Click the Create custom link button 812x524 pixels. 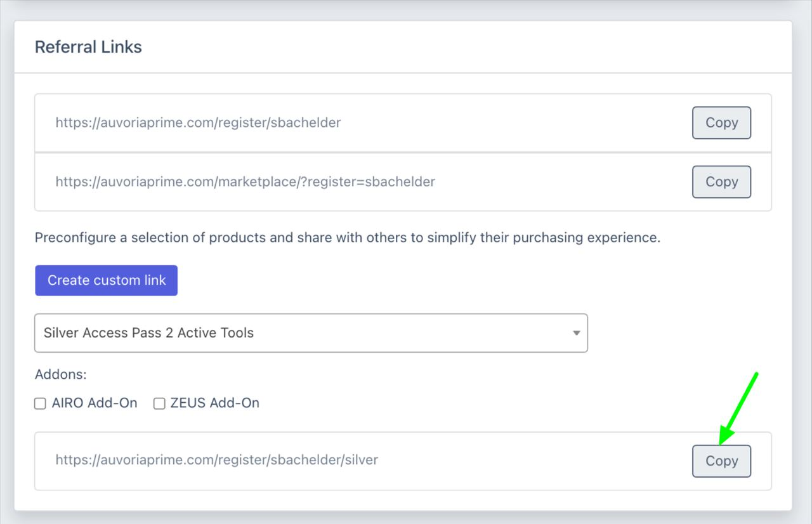(106, 280)
